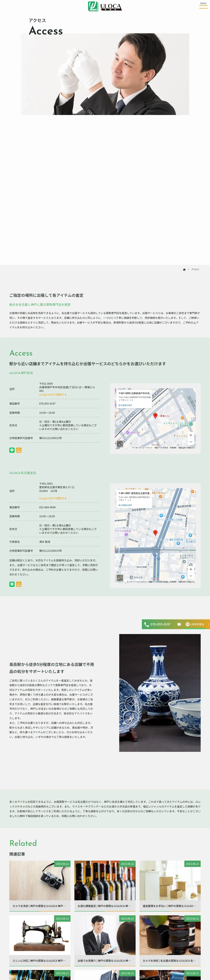Zoom out on the Kobe map

[x=191, y=442]
